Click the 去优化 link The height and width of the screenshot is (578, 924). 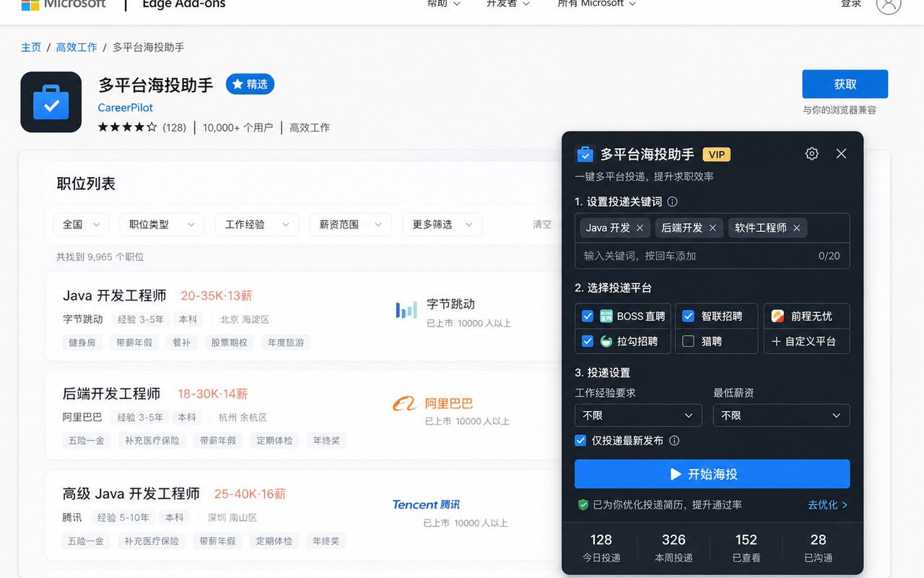pyautogui.click(x=827, y=505)
